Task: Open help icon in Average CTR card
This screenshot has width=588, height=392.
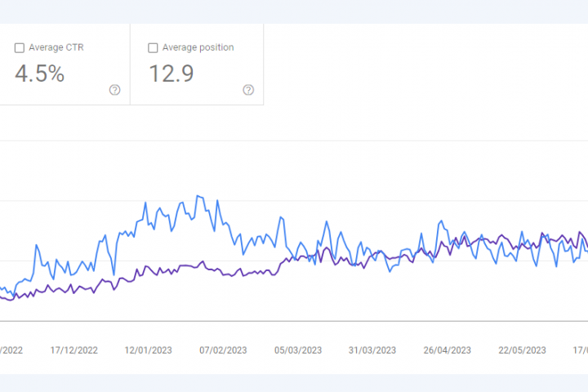Action: click(x=115, y=90)
